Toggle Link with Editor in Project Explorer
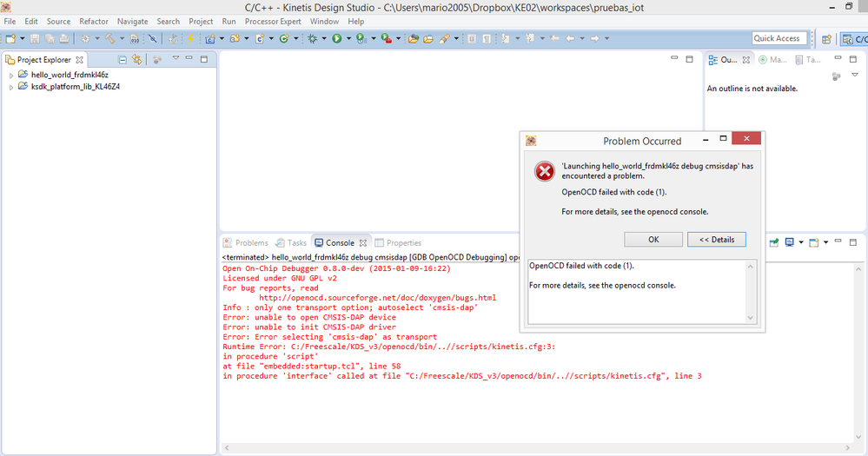 [x=136, y=59]
